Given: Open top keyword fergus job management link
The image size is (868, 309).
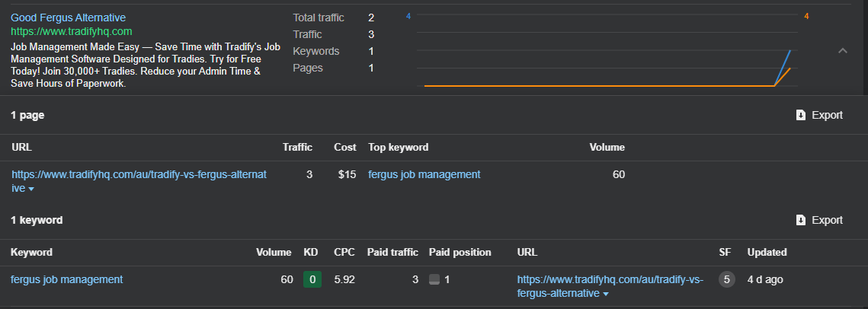Looking at the screenshot, I should click(424, 175).
